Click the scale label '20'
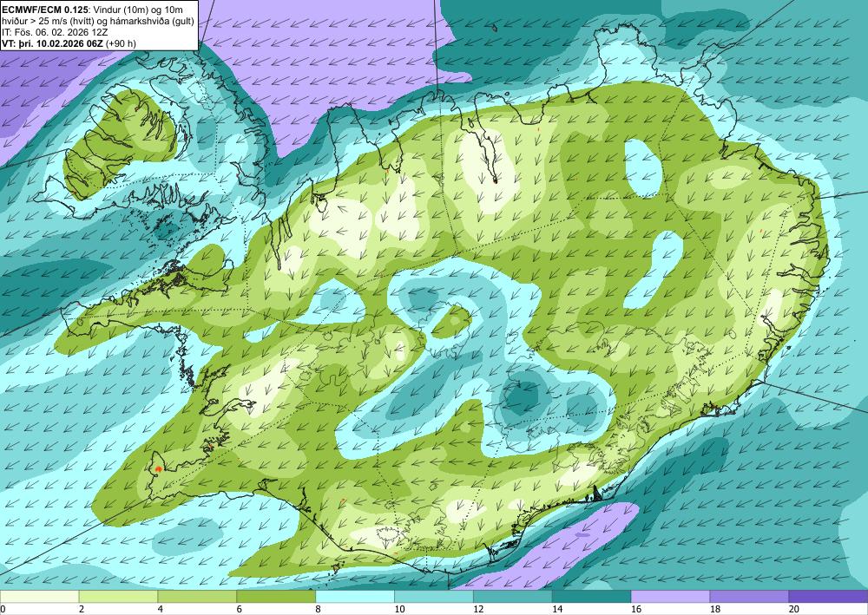The width and height of the screenshot is (868, 615). coord(794,610)
